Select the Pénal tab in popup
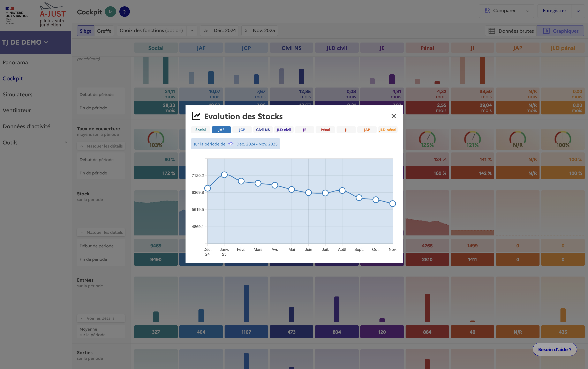This screenshot has width=588, height=369. tap(325, 130)
